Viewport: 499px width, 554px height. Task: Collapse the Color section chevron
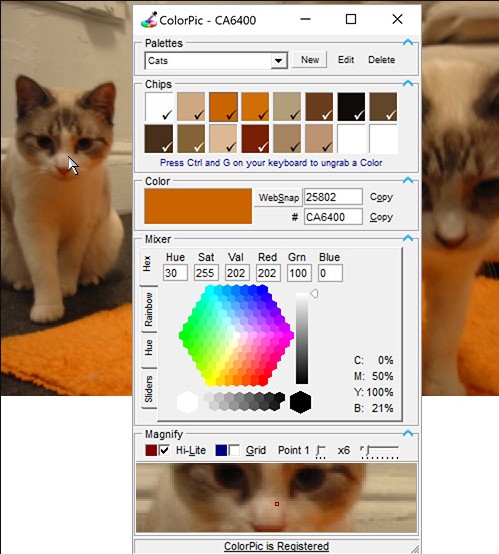tap(408, 181)
